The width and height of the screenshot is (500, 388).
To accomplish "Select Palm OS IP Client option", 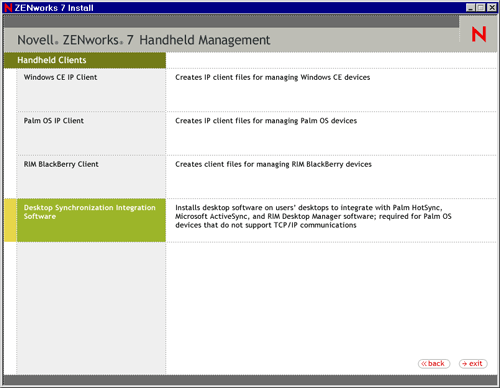I will [x=91, y=133].
